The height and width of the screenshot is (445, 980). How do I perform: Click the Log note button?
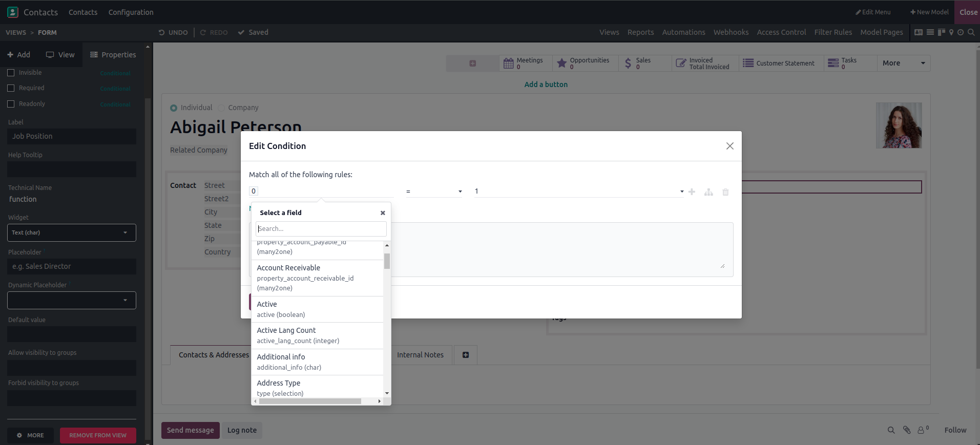click(242, 430)
